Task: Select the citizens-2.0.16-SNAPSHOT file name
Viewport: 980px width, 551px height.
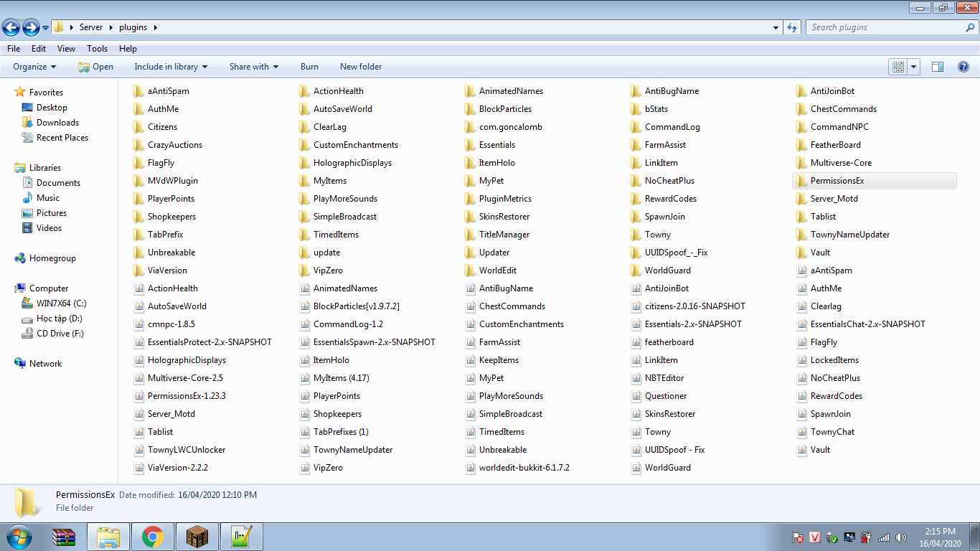Action: click(695, 306)
